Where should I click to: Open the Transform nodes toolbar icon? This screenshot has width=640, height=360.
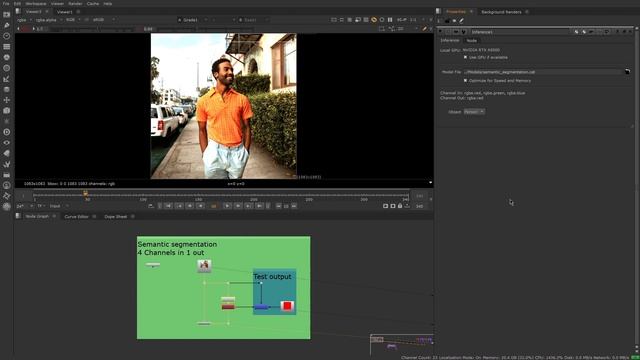[x=7, y=100]
